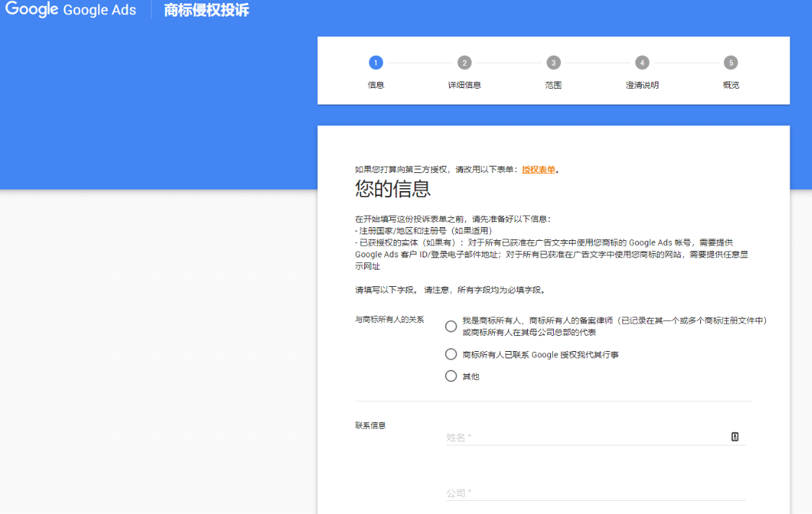
Task: Select step 4 circle 澄清说明
Action: [x=642, y=63]
